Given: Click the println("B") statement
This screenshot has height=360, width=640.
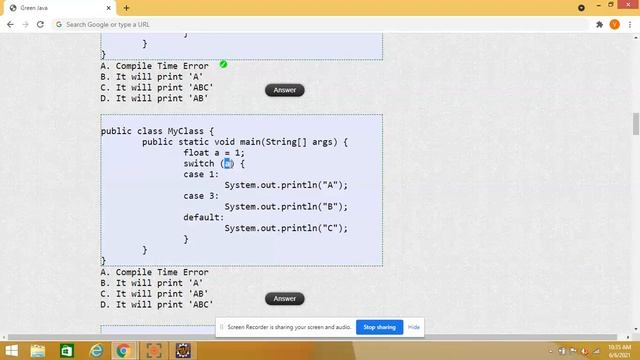Looking at the screenshot, I should pyautogui.click(x=286, y=207).
